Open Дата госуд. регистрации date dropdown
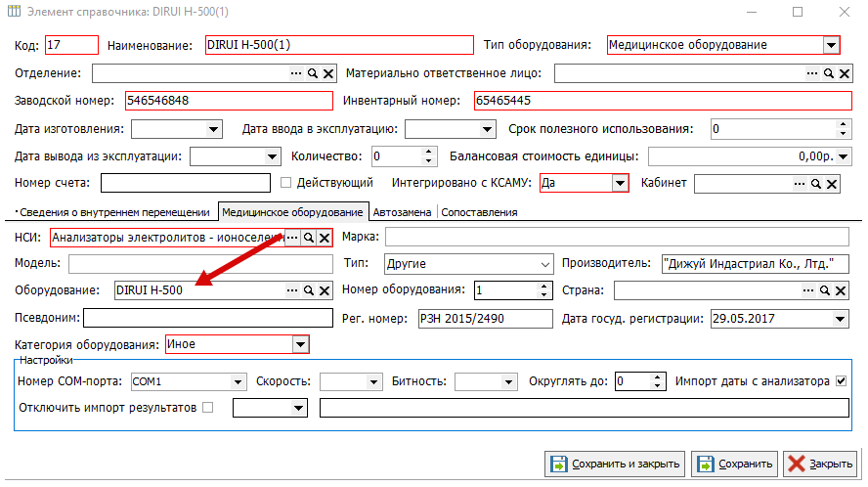The height and width of the screenshot is (487, 868). [840, 319]
